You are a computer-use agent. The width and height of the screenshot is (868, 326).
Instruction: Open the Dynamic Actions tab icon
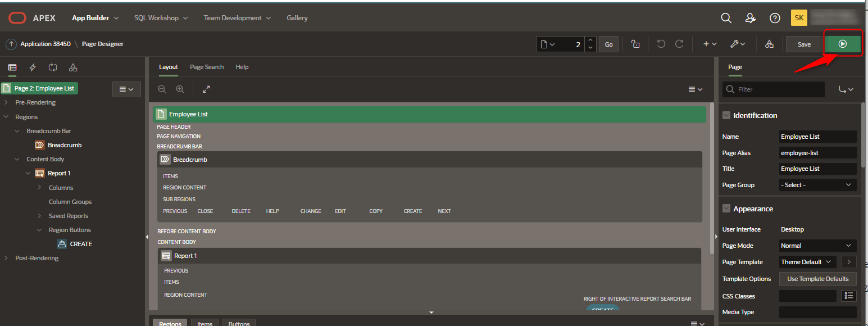click(x=33, y=67)
